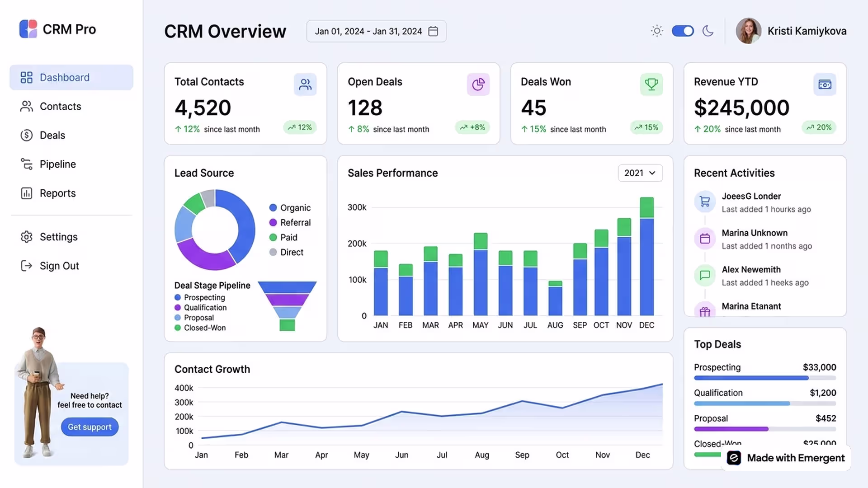
Task: Open the date range picker
Action: 376,31
